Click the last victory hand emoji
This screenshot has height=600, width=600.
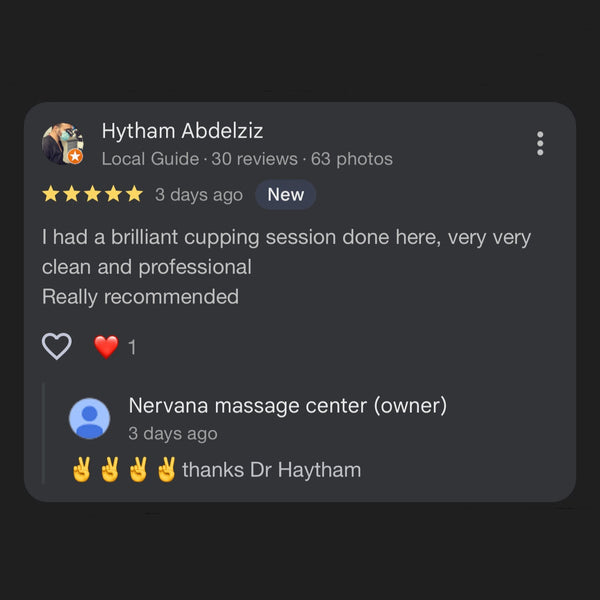(x=166, y=470)
